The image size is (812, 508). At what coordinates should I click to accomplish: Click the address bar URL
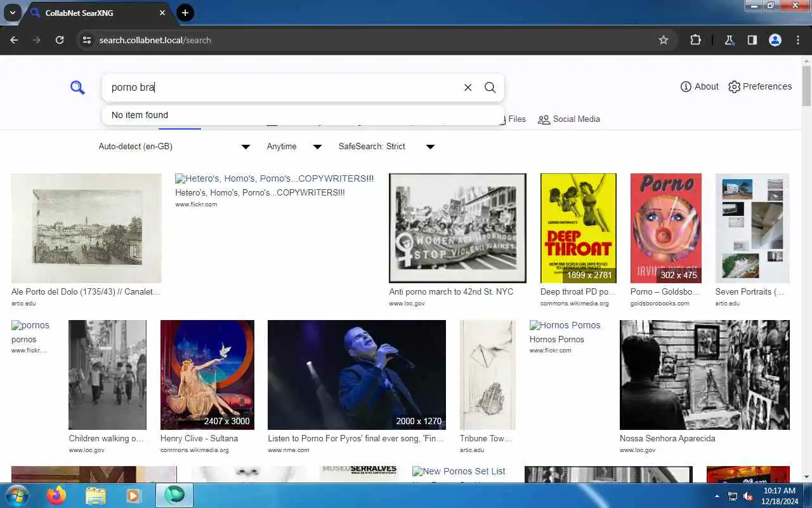coord(155,40)
